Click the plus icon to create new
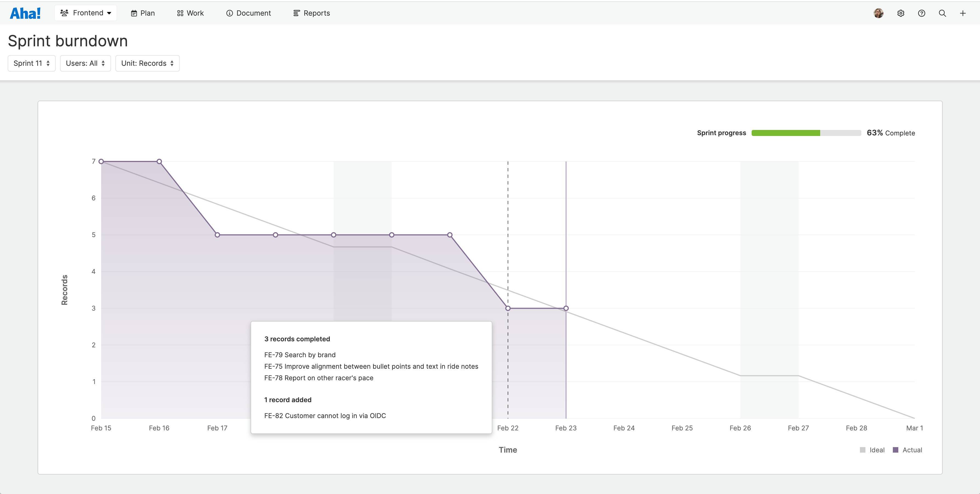 pyautogui.click(x=963, y=13)
